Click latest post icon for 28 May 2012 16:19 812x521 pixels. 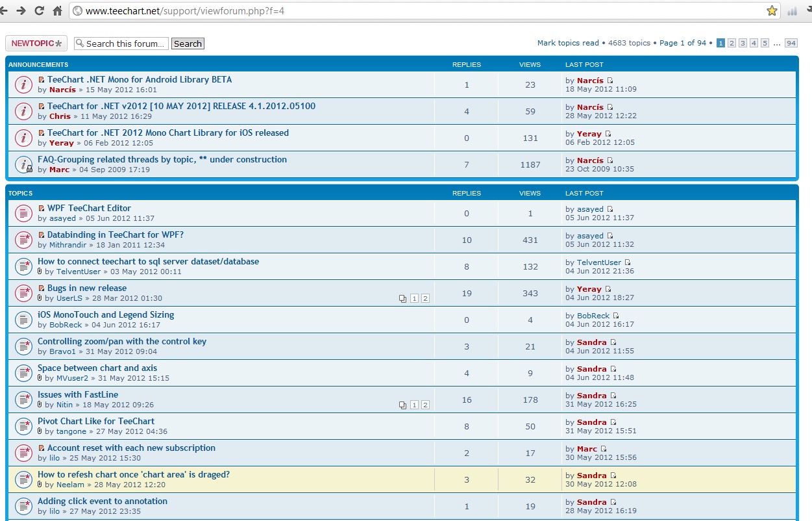(613, 502)
